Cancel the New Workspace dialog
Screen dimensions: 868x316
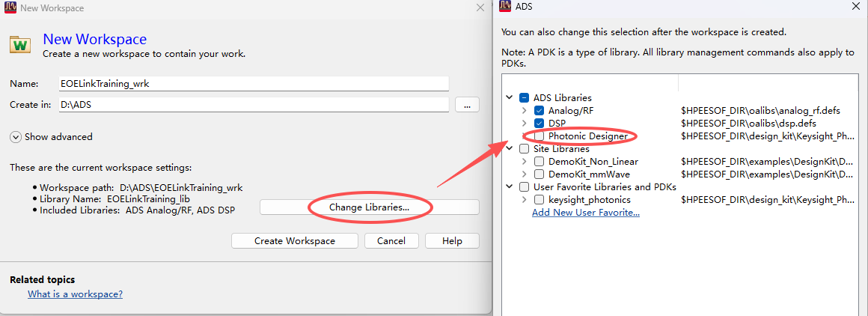tap(391, 241)
